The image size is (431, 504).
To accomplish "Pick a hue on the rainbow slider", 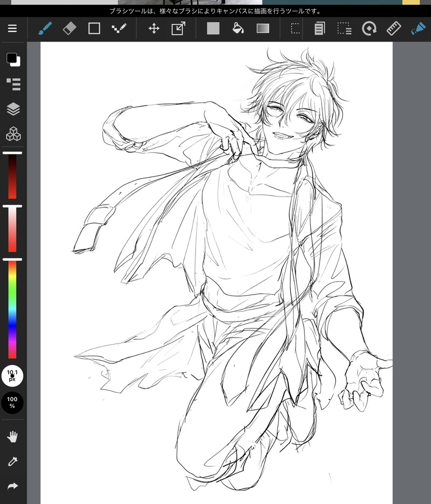I will [x=12, y=309].
